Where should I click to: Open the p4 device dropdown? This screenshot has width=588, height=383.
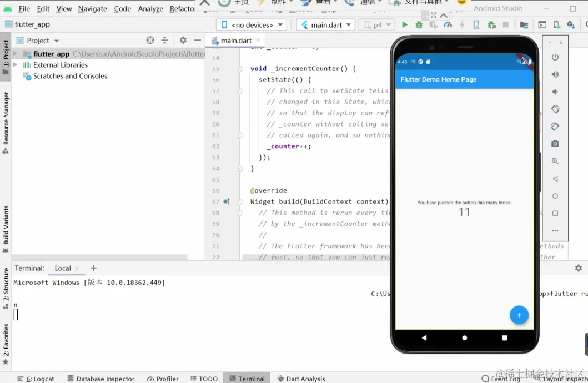click(x=377, y=25)
